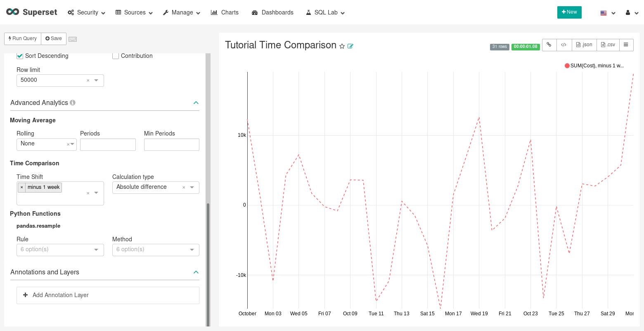Uncheck the Sort Descending checkbox

pos(20,56)
